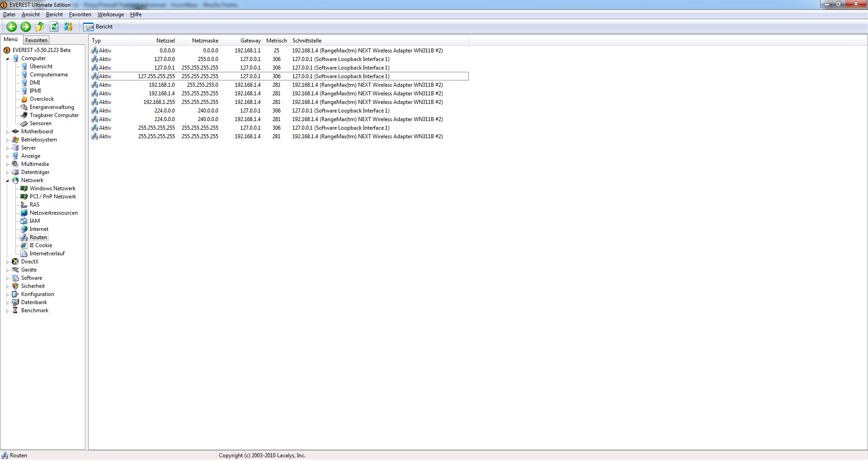The image size is (868, 460).
Task: Expand the Anzeige tree node
Action: [x=7, y=156]
